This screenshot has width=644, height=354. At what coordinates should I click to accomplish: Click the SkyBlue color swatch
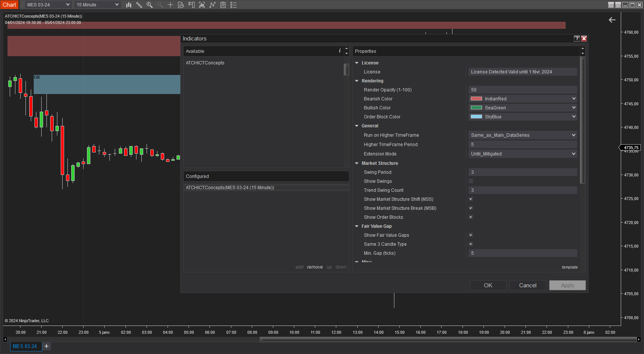point(476,117)
